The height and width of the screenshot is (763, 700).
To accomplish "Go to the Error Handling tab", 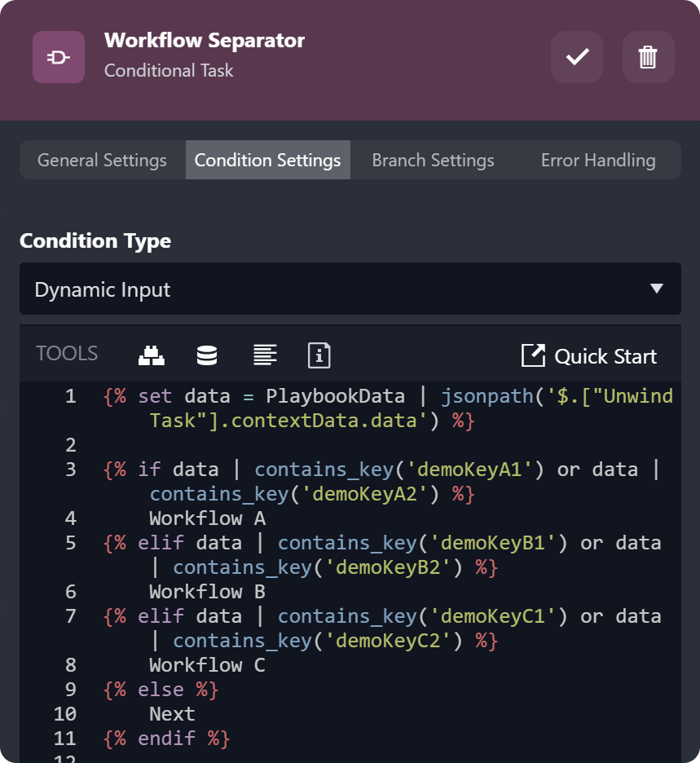I will pos(598,160).
